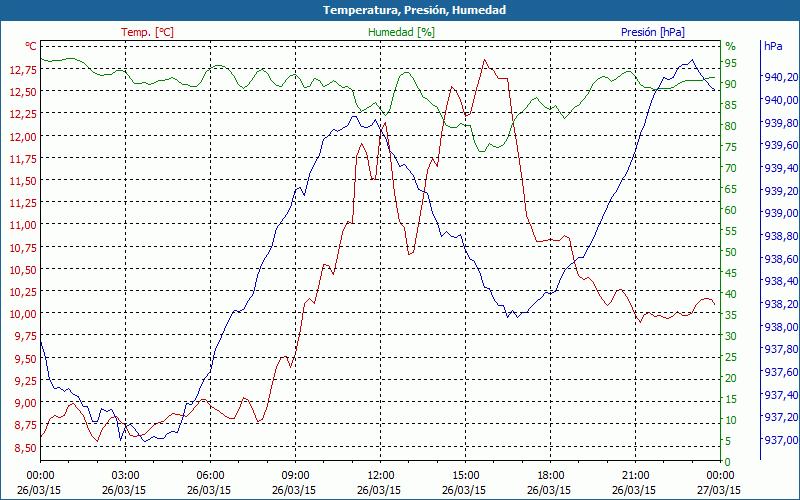The height and width of the screenshot is (500, 800).
Task: Click pressure axis value 939,00
Action: 781,213
